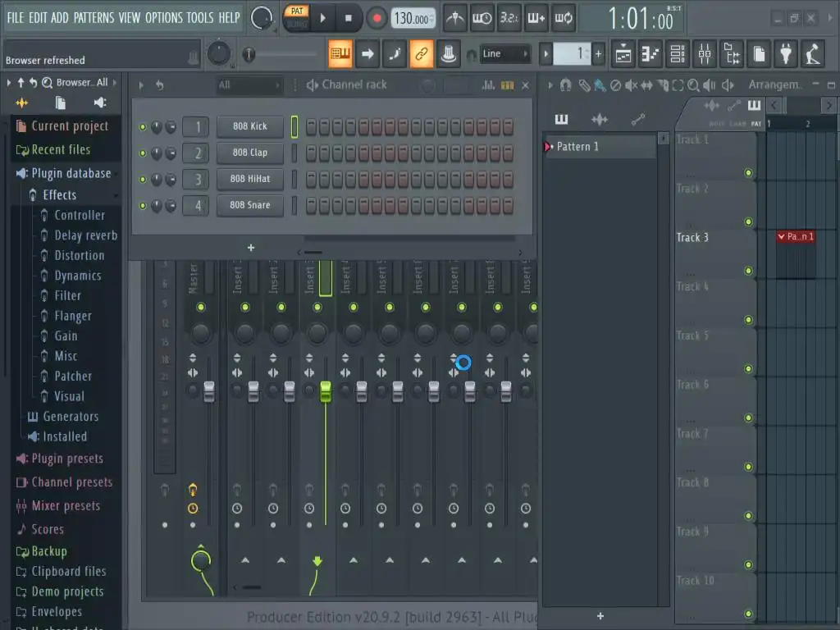Show the Channel rack via toolbar icon
The image size is (840, 630).
pyautogui.click(x=678, y=53)
